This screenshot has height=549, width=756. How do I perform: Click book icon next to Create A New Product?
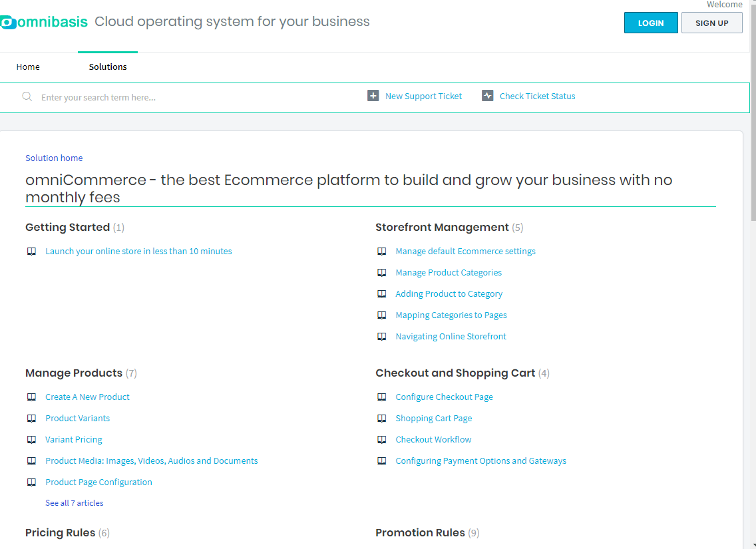point(31,397)
